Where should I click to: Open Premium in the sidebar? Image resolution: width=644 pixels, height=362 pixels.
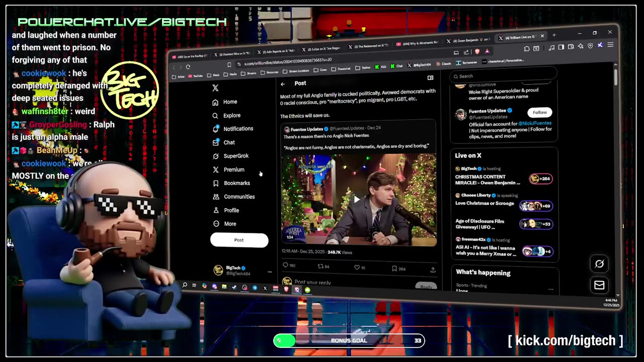click(228, 169)
